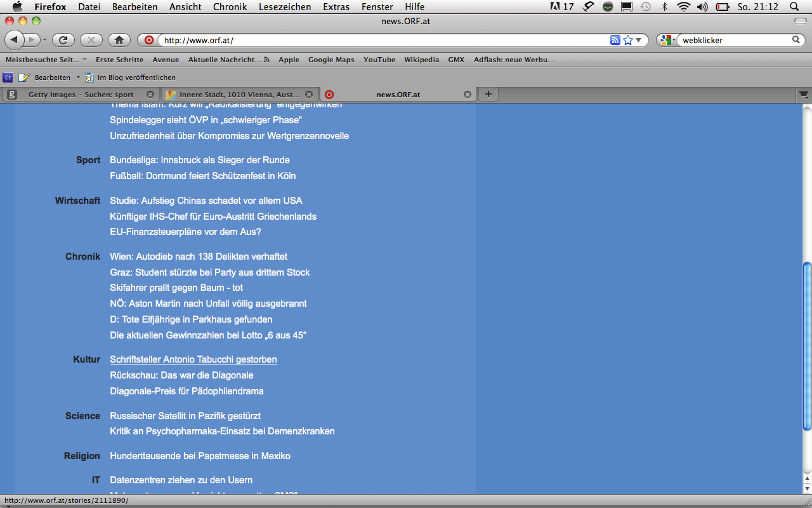Open the Aktuelle Nachrichten feed bookmark

pos(228,60)
